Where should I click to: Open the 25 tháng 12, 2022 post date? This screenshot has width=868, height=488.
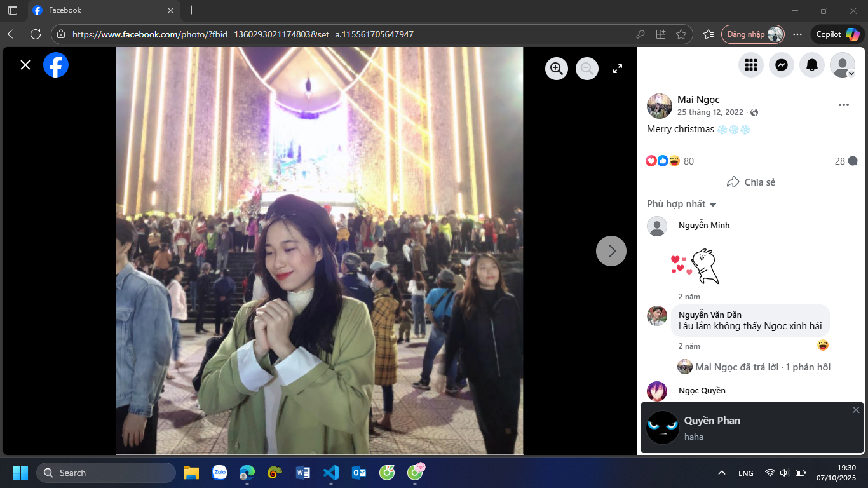click(x=710, y=112)
